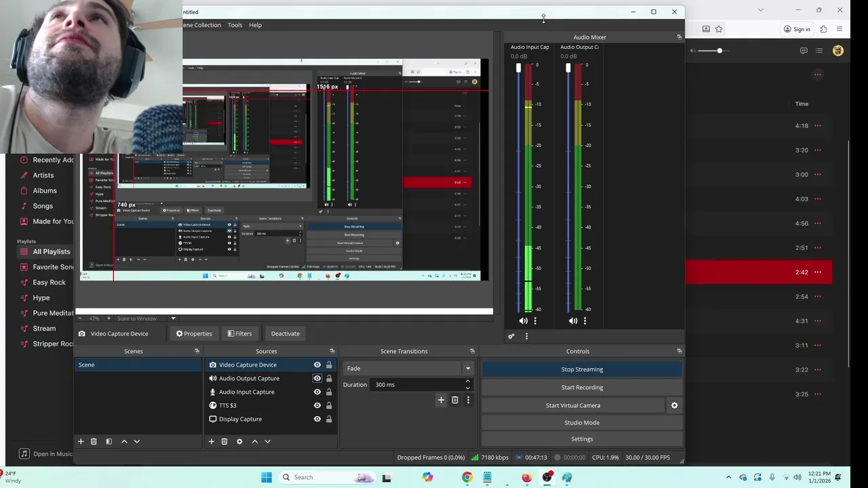
Task: Lock the Audio Input Capture source
Action: click(329, 392)
